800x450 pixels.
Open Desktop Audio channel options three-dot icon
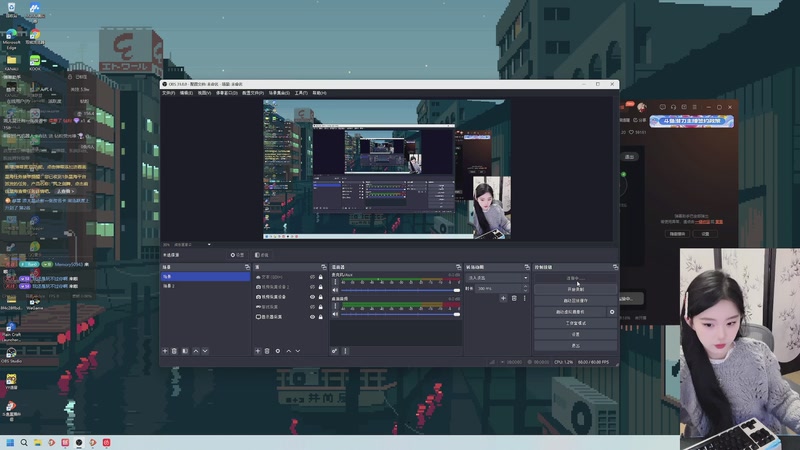[x=335, y=306]
